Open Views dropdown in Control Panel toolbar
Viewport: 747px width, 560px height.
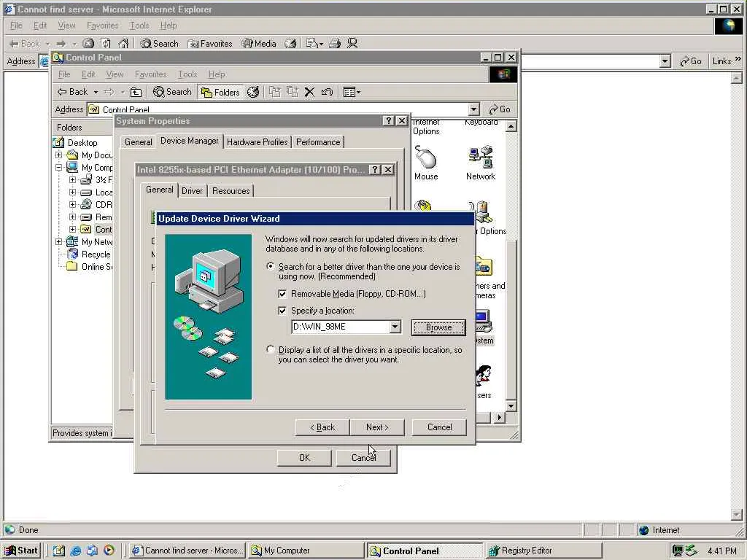(x=352, y=92)
